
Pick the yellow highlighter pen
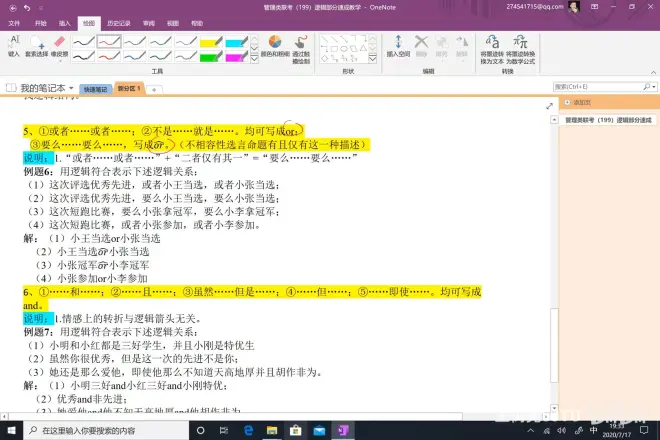pyautogui.click(x=210, y=42)
